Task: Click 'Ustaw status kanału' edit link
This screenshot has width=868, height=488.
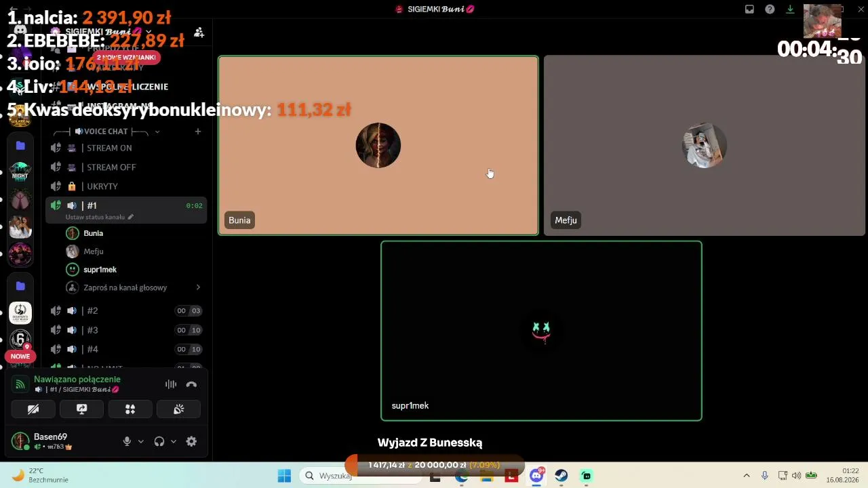Action: tap(100, 217)
